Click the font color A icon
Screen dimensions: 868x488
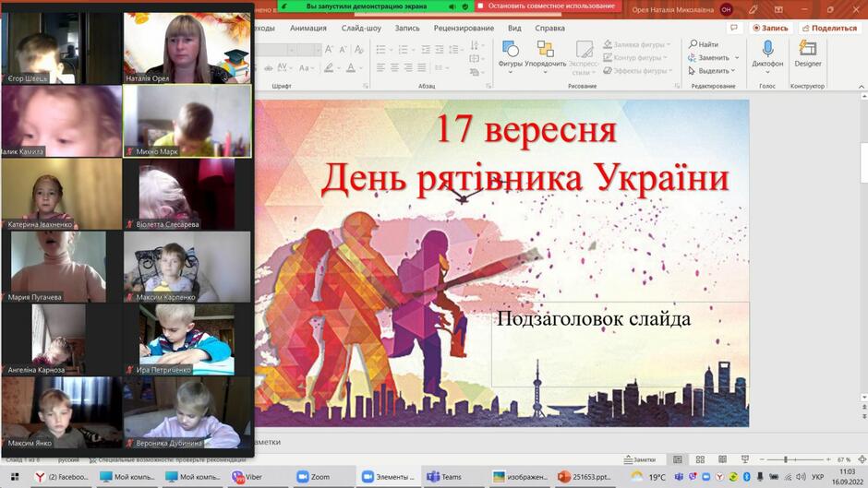(x=350, y=67)
